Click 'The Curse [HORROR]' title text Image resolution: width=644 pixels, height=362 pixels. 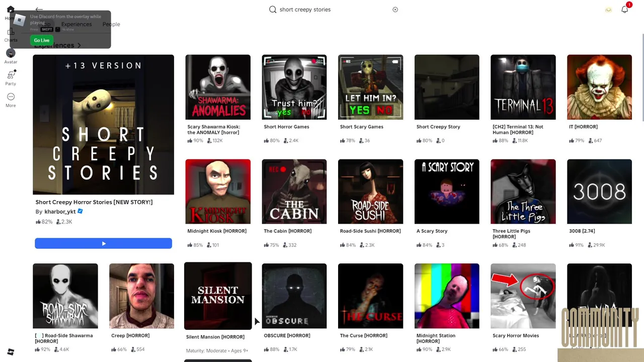tap(363, 336)
